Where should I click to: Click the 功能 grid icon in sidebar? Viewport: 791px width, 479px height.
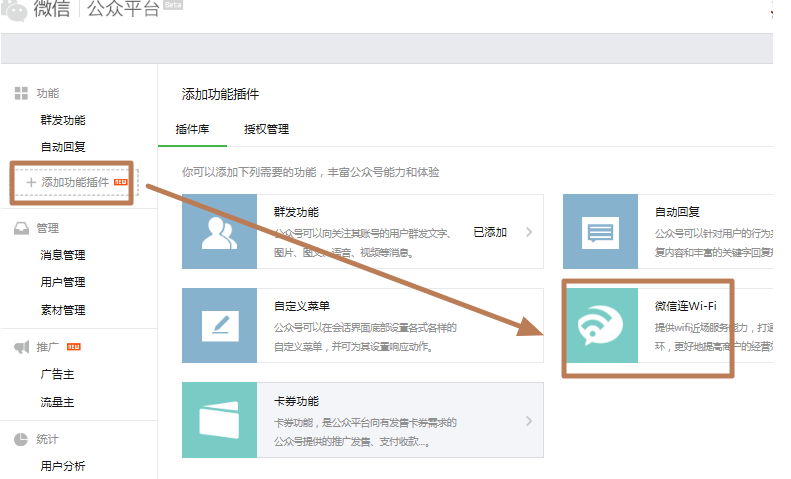21,93
